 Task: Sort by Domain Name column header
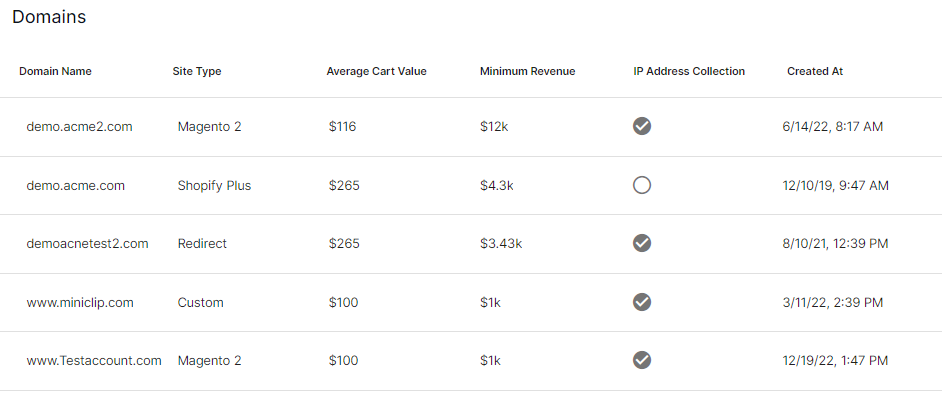[x=55, y=71]
